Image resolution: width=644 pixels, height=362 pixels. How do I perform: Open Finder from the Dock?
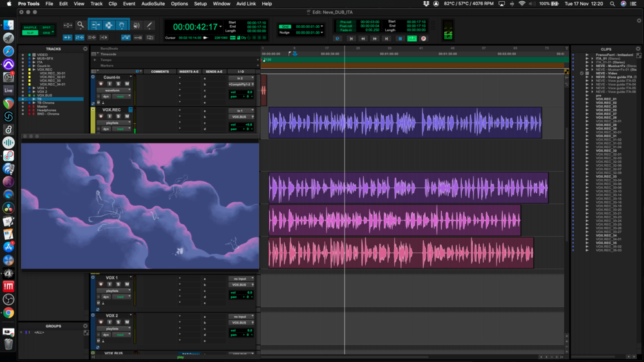[8, 25]
